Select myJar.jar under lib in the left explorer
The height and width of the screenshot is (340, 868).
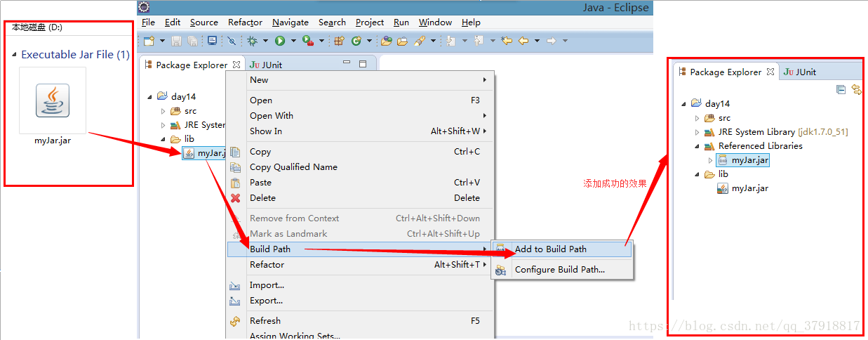[x=205, y=153]
